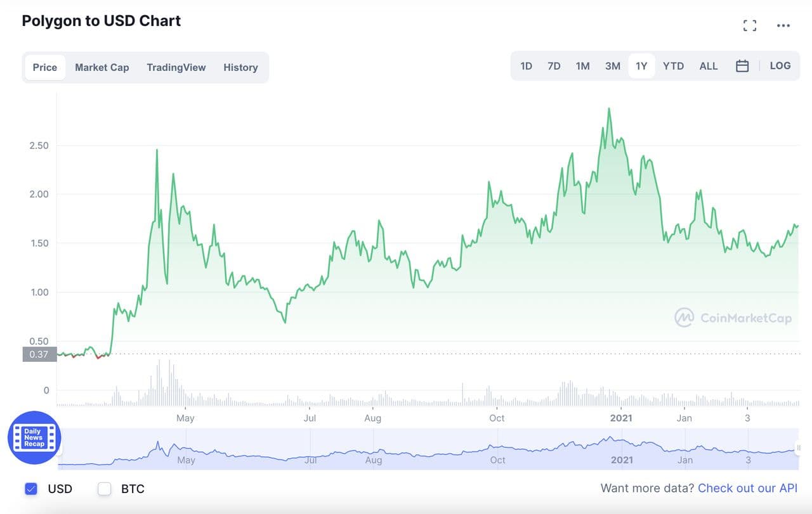The width and height of the screenshot is (812, 514).
Task: Enable the BTC checkbox
Action: point(105,489)
